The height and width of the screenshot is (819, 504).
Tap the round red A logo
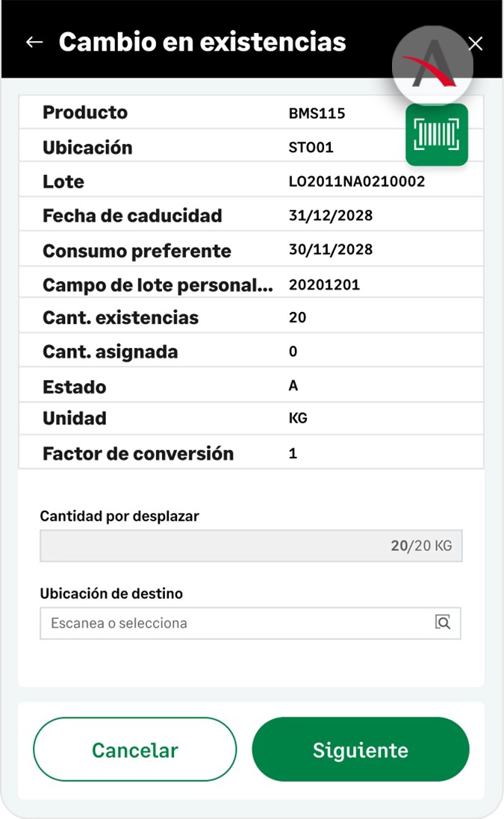(x=433, y=67)
